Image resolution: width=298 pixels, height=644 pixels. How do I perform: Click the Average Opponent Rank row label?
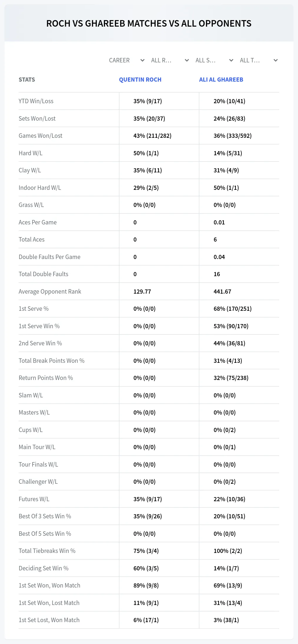pos(50,292)
